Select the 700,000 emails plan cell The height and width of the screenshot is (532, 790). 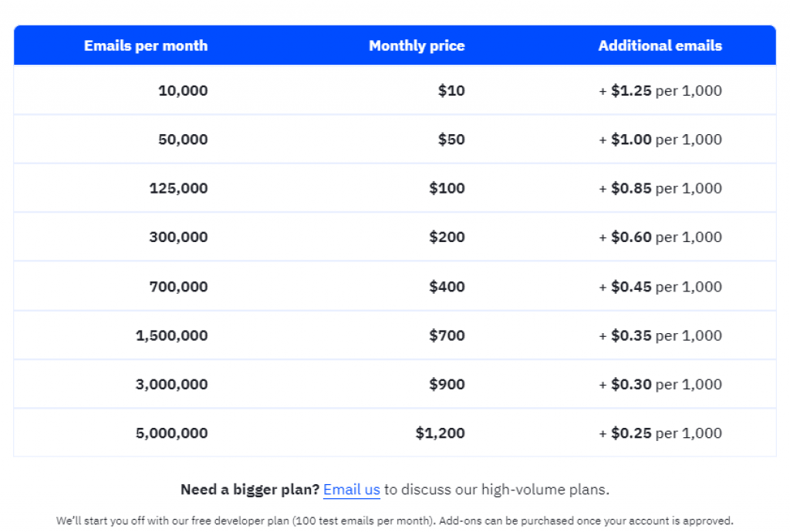pos(178,287)
